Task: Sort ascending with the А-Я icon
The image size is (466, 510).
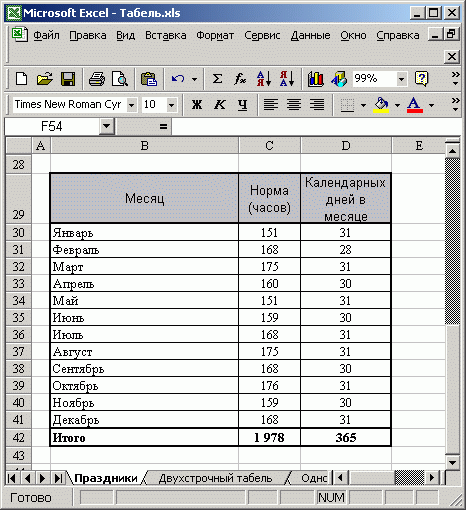Action: pyautogui.click(x=264, y=79)
